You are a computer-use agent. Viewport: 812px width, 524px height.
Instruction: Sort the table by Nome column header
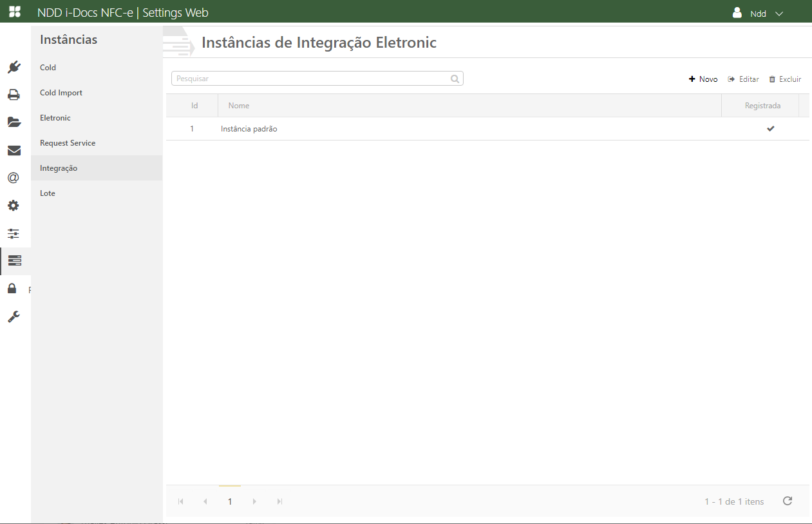pos(239,106)
